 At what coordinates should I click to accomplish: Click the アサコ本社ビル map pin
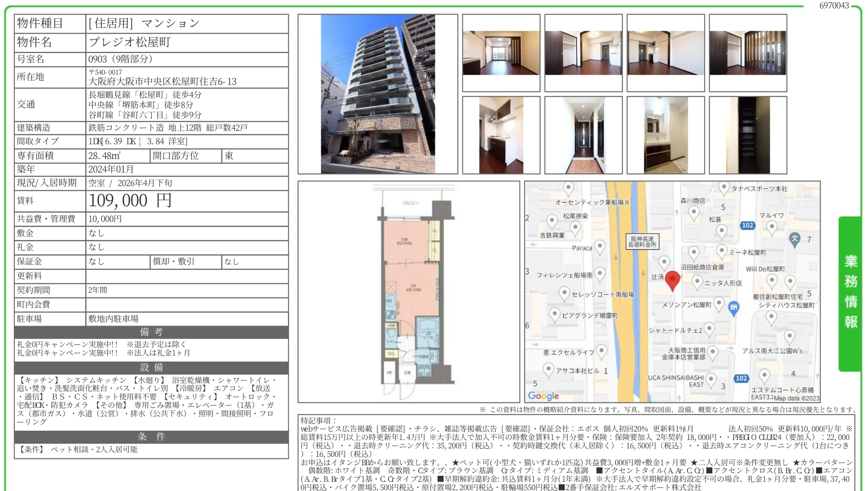[548, 369]
